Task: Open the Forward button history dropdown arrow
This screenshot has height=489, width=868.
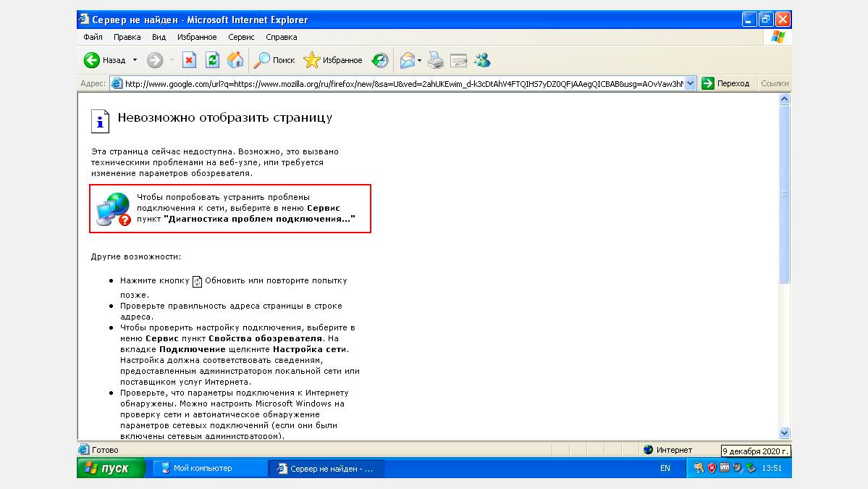Action: coord(172,60)
